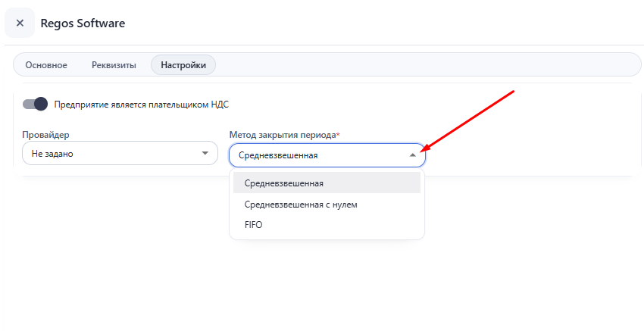The image size is (644, 331).
Task: Click the Метод закрытия периода label
Action: pos(283,135)
